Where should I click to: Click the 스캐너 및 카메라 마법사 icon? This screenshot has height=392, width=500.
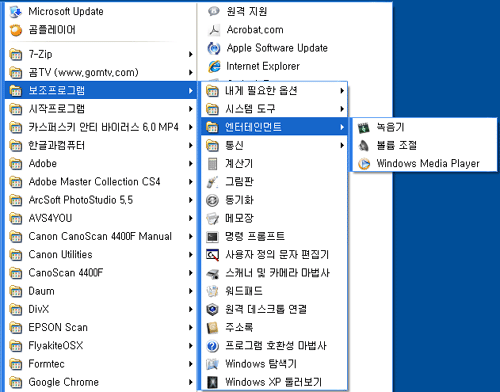click(x=212, y=273)
